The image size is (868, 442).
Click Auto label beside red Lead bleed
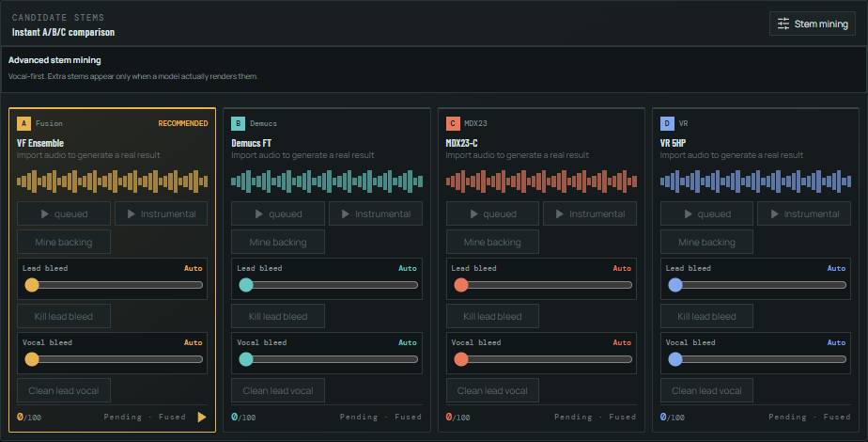pos(622,268)
